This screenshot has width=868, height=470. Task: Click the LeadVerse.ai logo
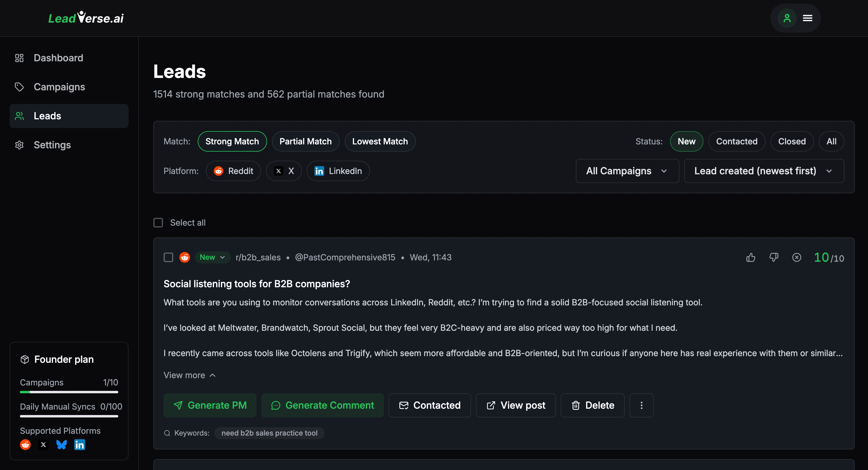pyautogui.click(x=86, y=18)
